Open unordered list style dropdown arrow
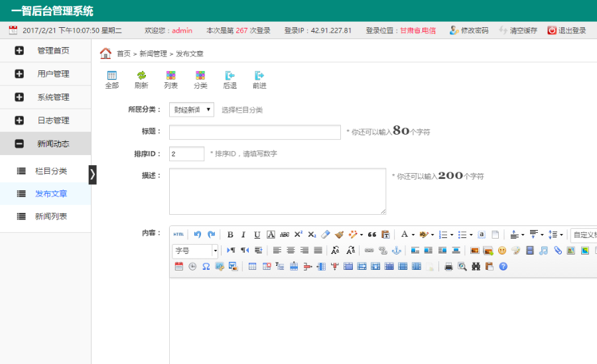This screenshot has height=364, width=597. 471,235
